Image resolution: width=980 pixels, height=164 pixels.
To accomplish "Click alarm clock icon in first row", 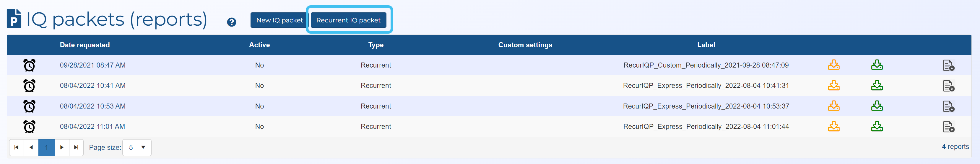I will pos(29,65).
